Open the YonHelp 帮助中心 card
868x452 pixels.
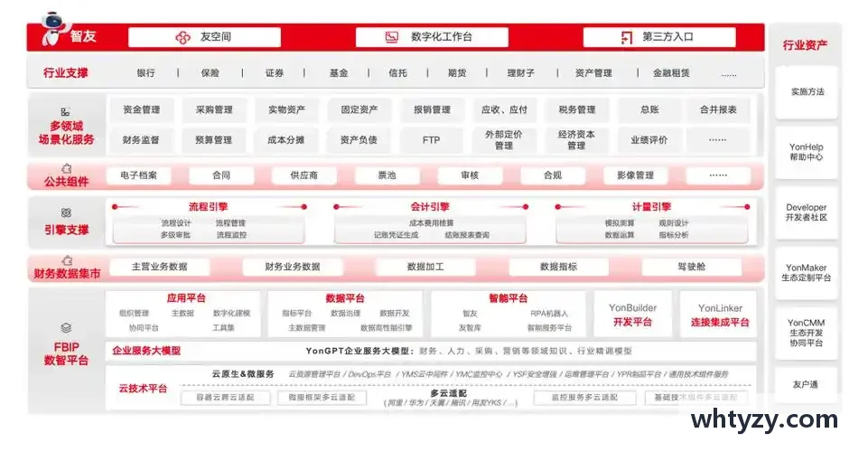pyautogui.click(x=806, y=153)
